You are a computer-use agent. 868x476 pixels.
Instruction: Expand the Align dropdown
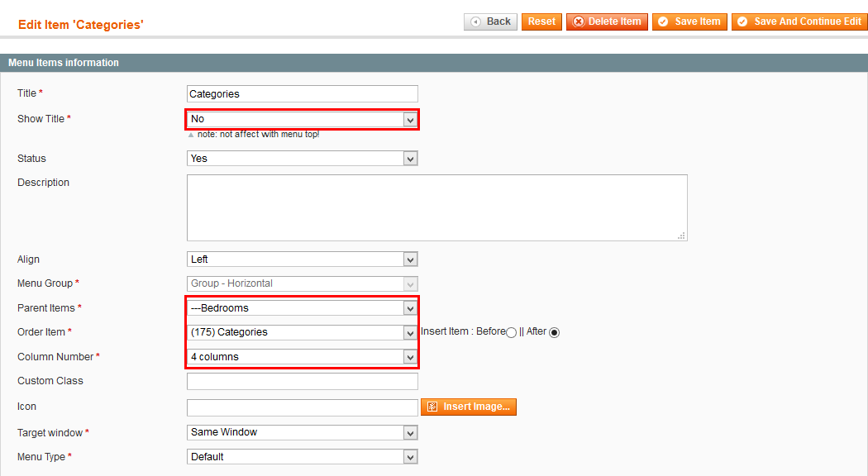[x=303, y=259]
